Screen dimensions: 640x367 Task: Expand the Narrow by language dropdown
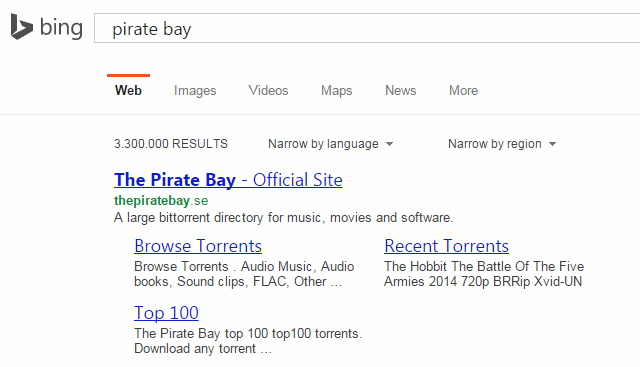click(x=330, y=144)
